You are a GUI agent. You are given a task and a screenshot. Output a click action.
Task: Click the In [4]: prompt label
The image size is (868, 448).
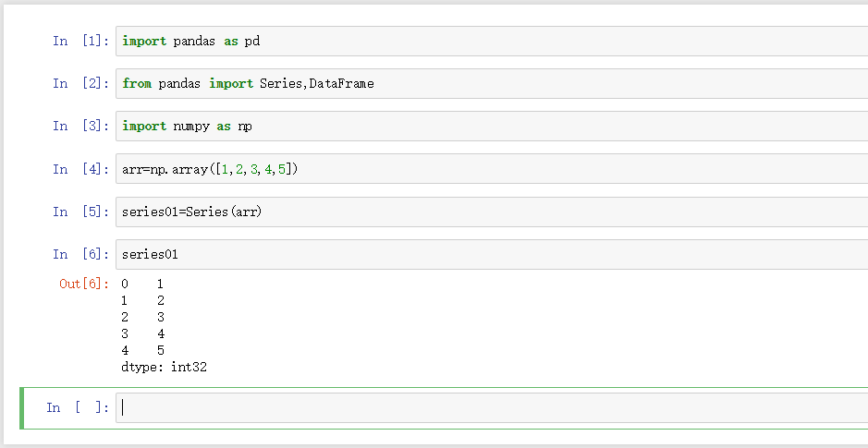click(81, 169)
